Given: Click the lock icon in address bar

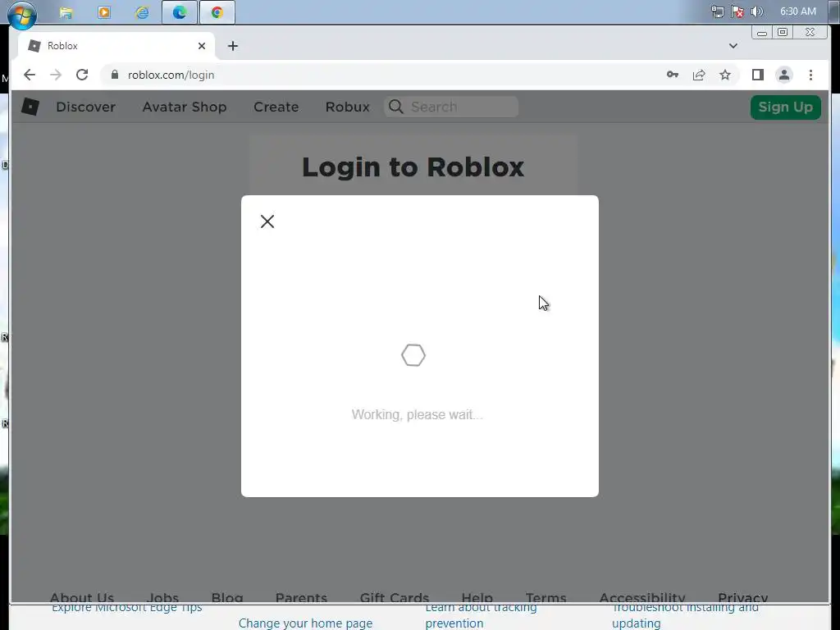Looking at the screenshot, I should (x=114, y=75).
